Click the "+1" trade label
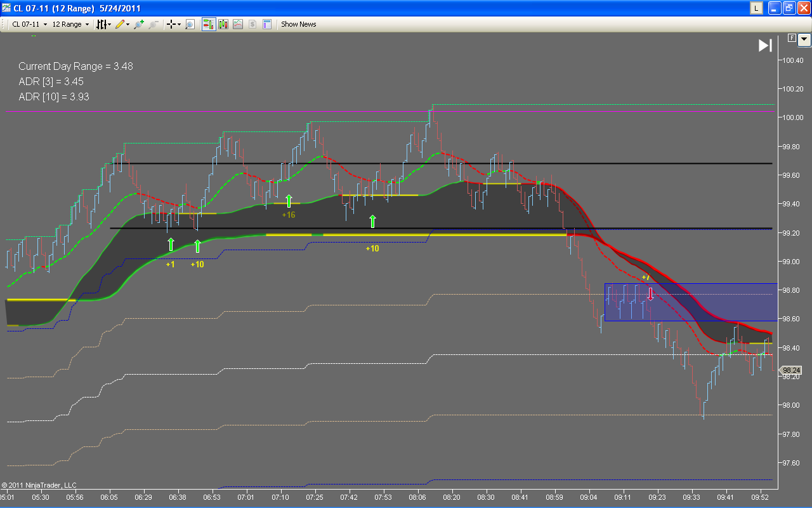The height and width of the screenshot is (508, 812). click(170, 264)
